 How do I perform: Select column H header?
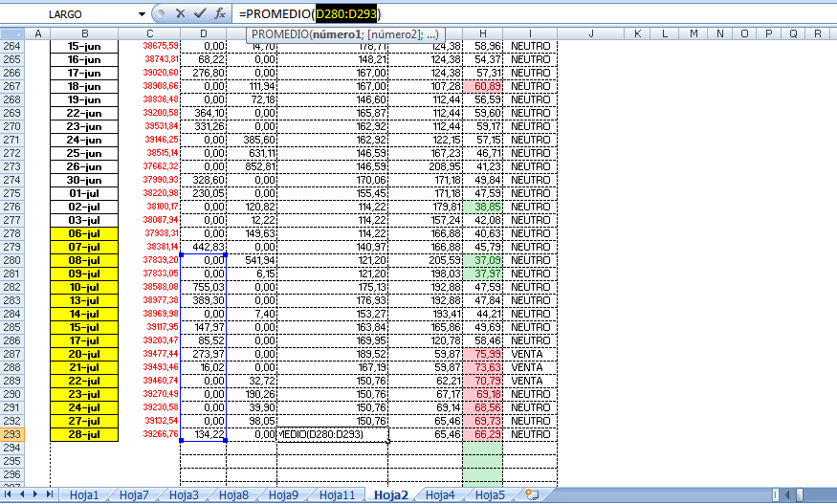[482, 33]
